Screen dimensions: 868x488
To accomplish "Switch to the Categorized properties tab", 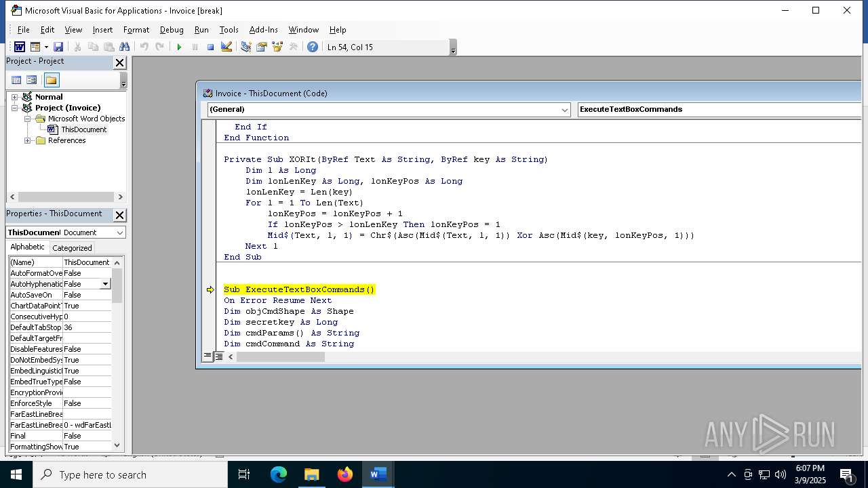I will tap(72, 248).
